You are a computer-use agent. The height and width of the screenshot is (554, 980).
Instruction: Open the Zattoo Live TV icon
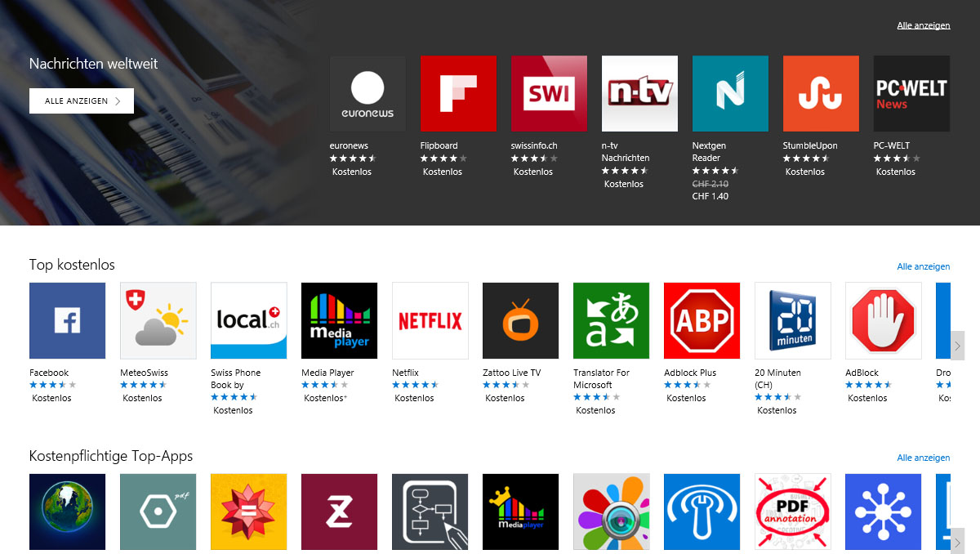[x=521, y=320]
